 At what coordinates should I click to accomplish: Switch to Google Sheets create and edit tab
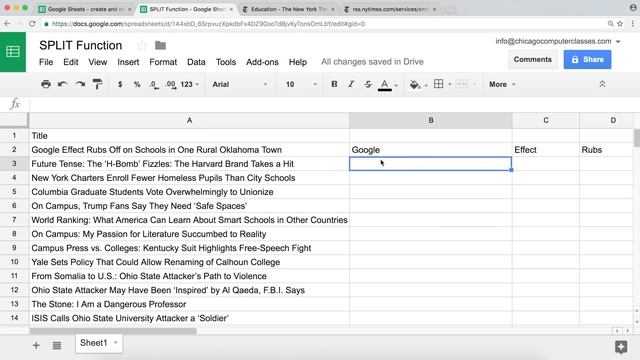coord(85,9)
